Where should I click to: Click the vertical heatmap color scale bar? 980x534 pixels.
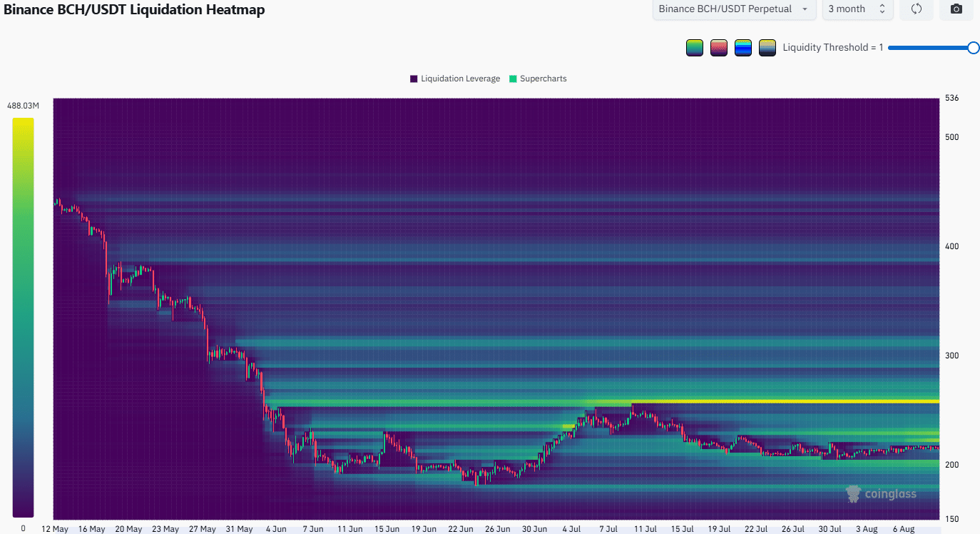click(23, 317)
